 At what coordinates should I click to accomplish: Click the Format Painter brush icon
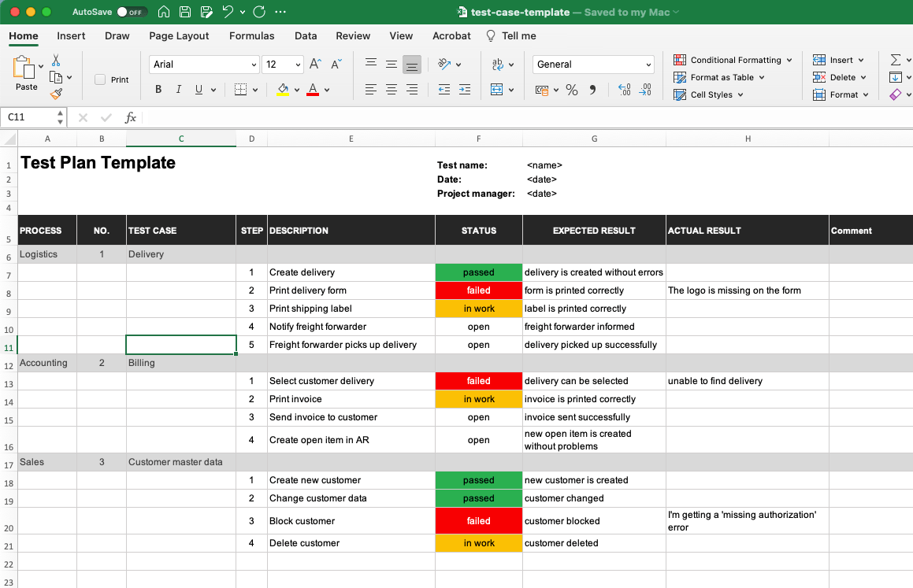click(56, 94)
